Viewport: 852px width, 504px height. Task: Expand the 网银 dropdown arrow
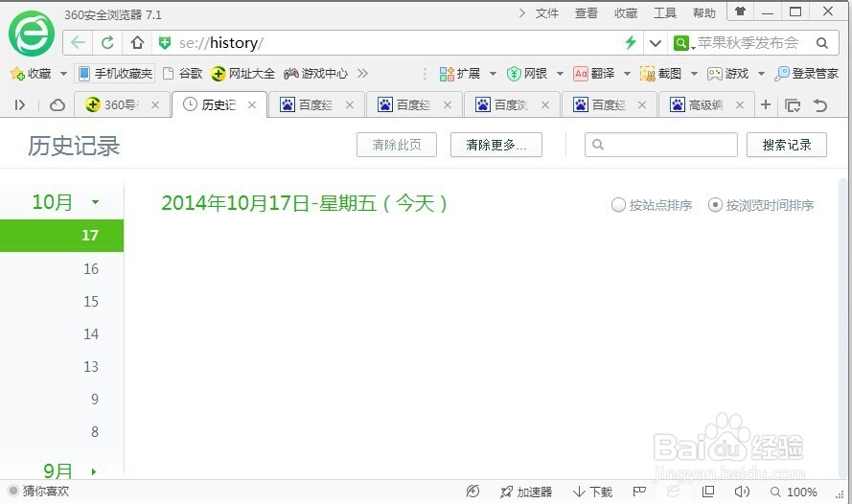point(560,74)
